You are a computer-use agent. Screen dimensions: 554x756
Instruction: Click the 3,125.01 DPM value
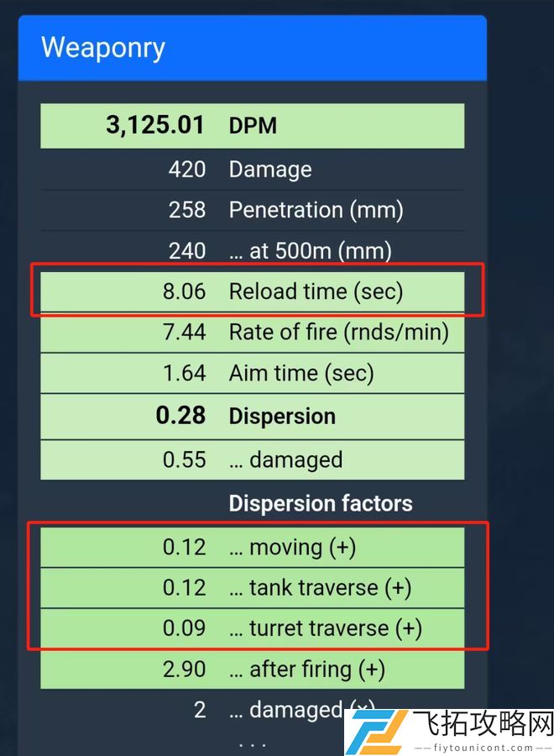[x=155, y=125]
